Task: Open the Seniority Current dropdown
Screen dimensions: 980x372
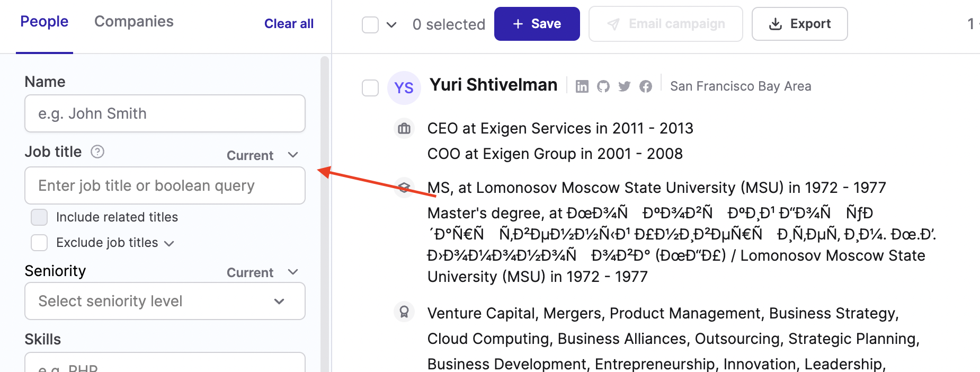Action: (x=263, y=272)
